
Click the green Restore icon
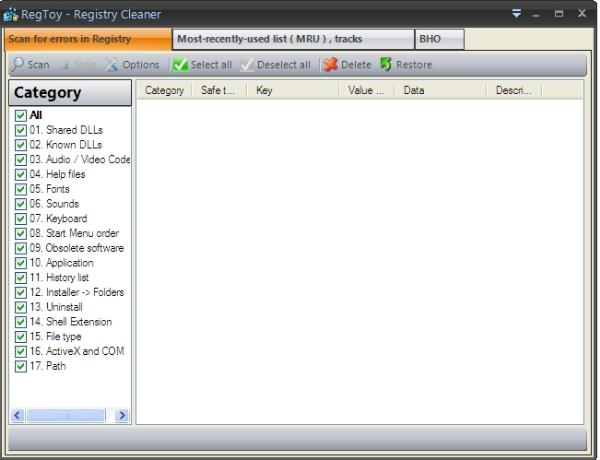click(386, 64)
